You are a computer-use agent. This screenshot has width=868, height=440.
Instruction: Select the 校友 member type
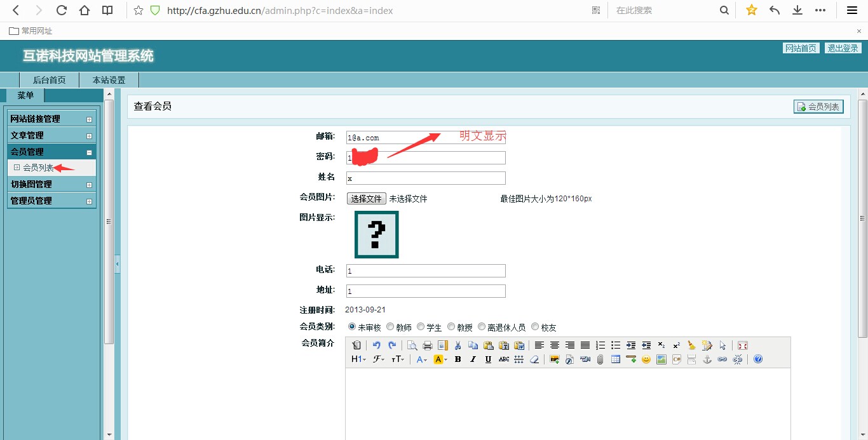click(x=535, y=327)
